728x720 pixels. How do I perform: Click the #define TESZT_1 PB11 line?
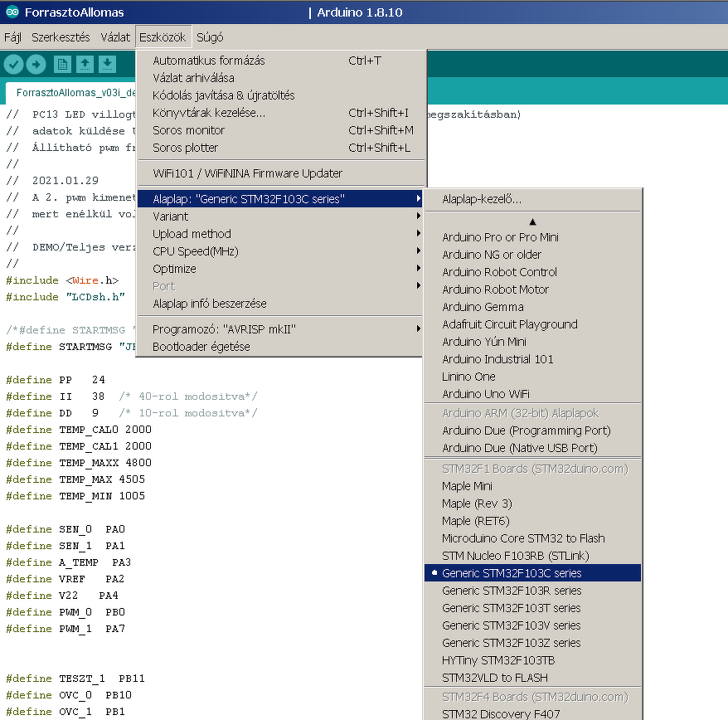pos(75,679)
